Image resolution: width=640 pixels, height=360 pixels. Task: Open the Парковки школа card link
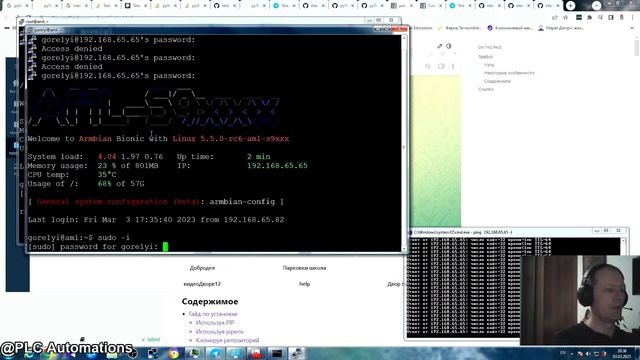(x=304, y=268)
